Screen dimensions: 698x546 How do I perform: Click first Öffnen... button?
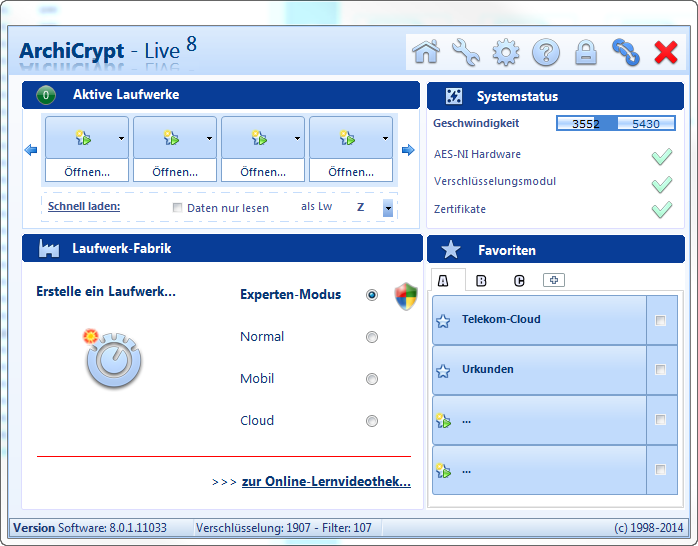87,172
